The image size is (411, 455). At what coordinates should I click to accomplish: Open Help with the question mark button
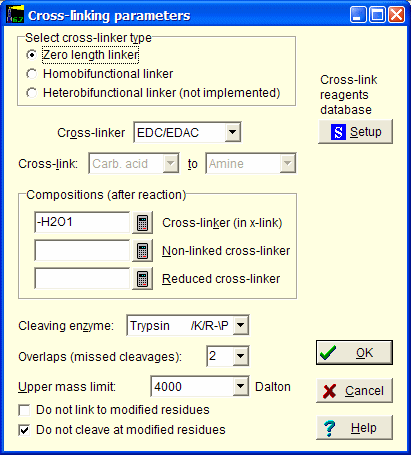[x=354, y=427]
